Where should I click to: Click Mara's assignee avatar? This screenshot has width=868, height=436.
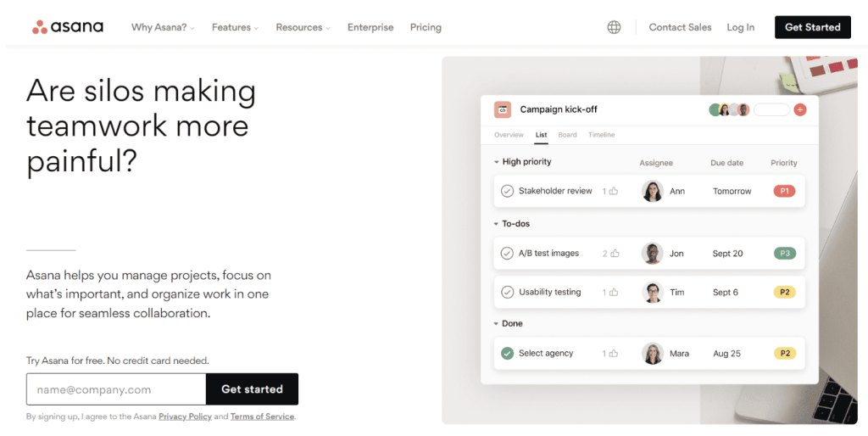click(652, 354)
